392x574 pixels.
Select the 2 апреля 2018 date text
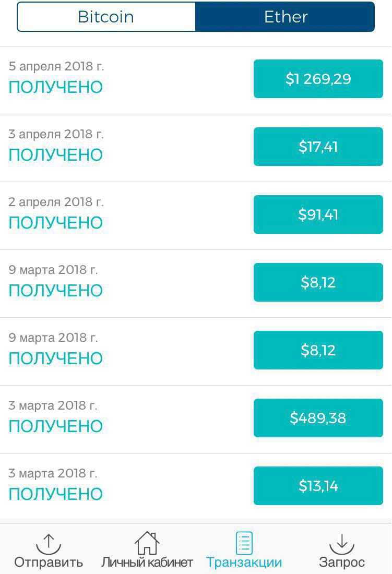tap(56, 202)
